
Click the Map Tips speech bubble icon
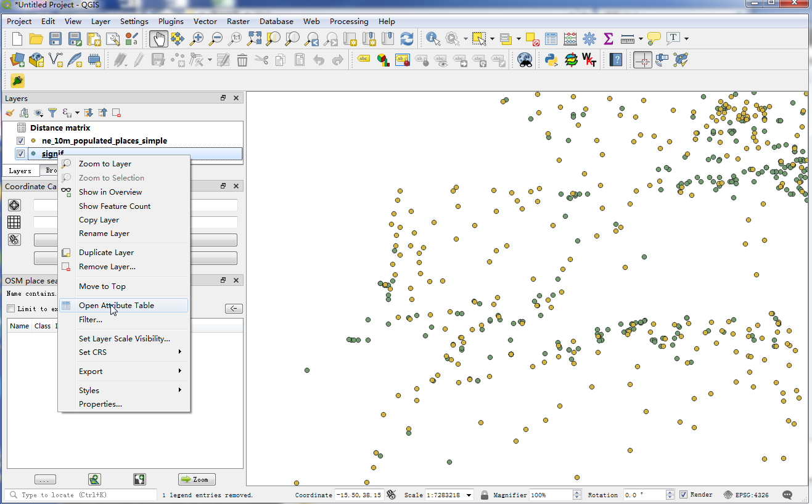654,39
